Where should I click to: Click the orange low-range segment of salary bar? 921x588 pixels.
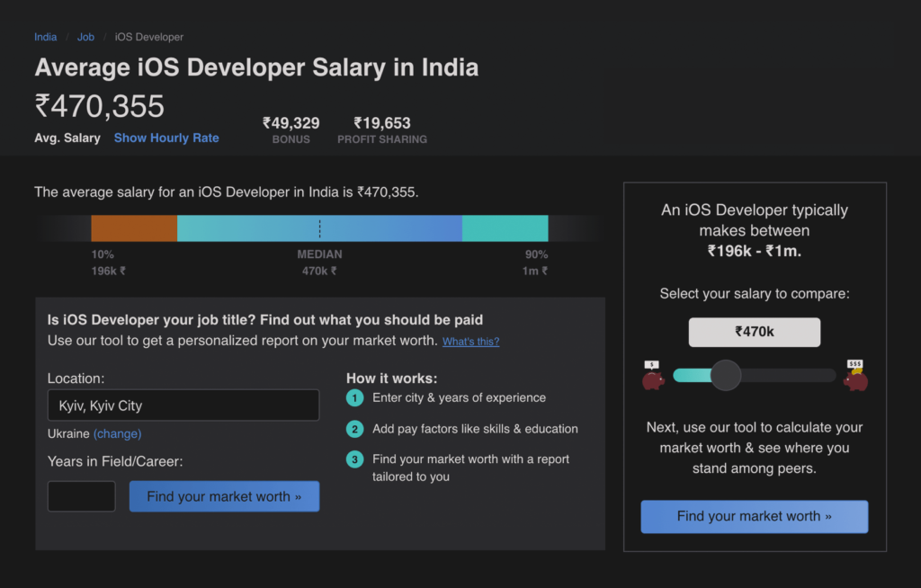tap(134, 227)
